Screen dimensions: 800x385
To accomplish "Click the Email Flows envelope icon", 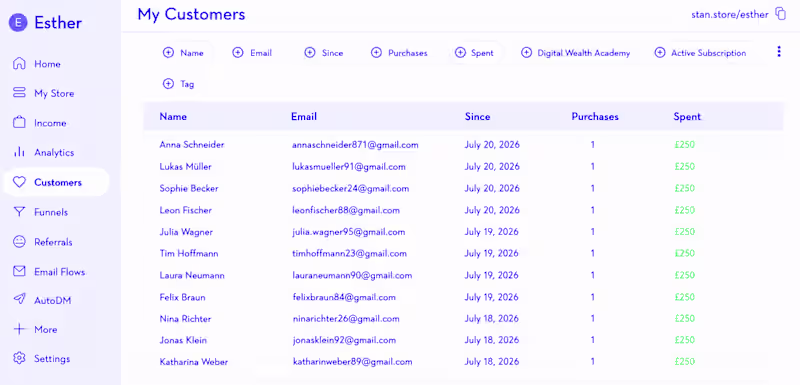I will [x=19, y=271].
